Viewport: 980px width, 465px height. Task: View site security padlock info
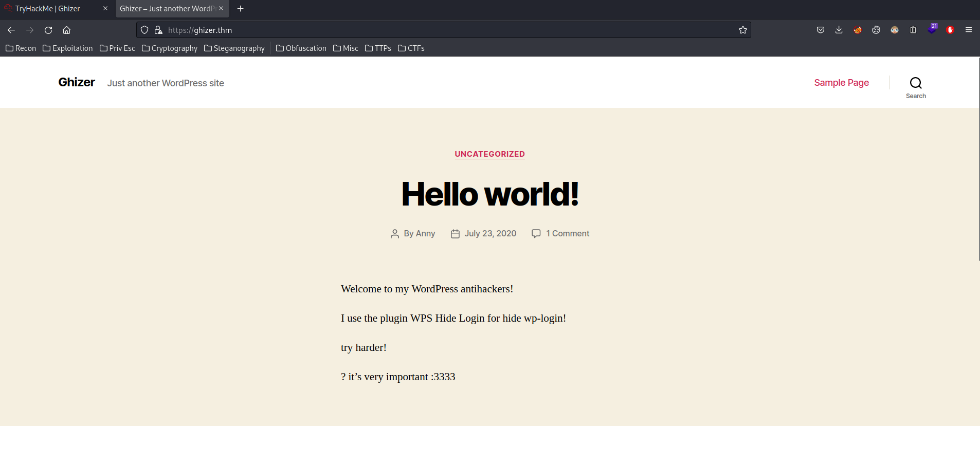tap(158, 30)
